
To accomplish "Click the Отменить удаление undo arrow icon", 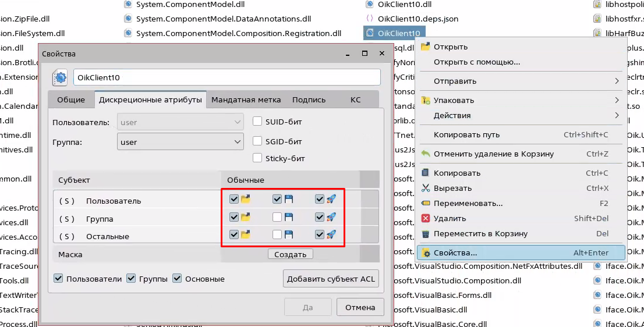I will point(426,154).
